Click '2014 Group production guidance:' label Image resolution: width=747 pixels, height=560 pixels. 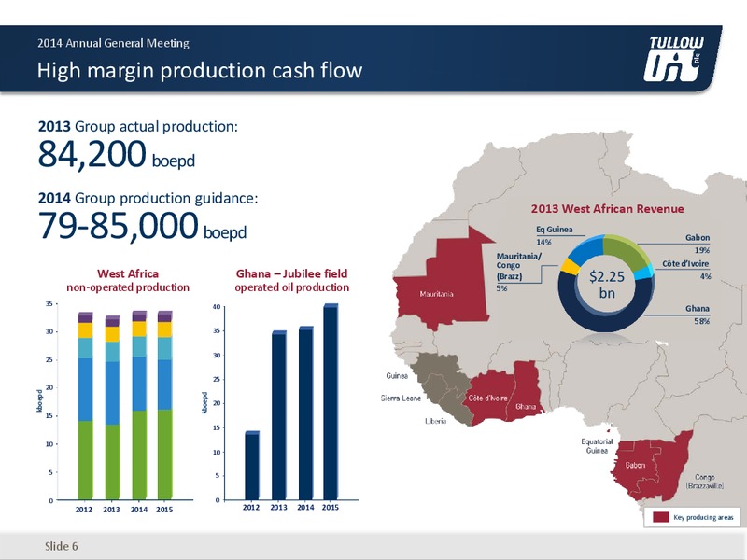coord(148,198)
